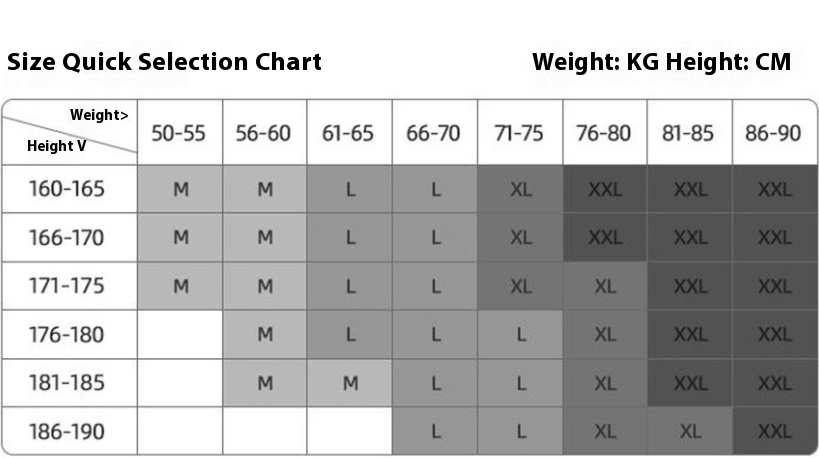Click the 86-90 weight column header
Screen dimensions: 819x458
pos(773,133)
